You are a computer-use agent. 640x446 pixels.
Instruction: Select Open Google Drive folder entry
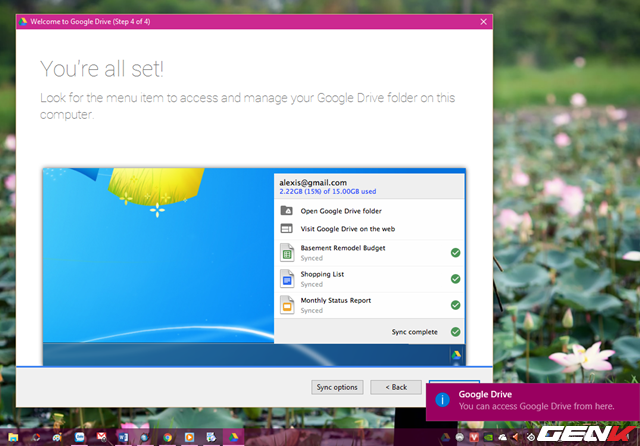(x=340, y=211)
